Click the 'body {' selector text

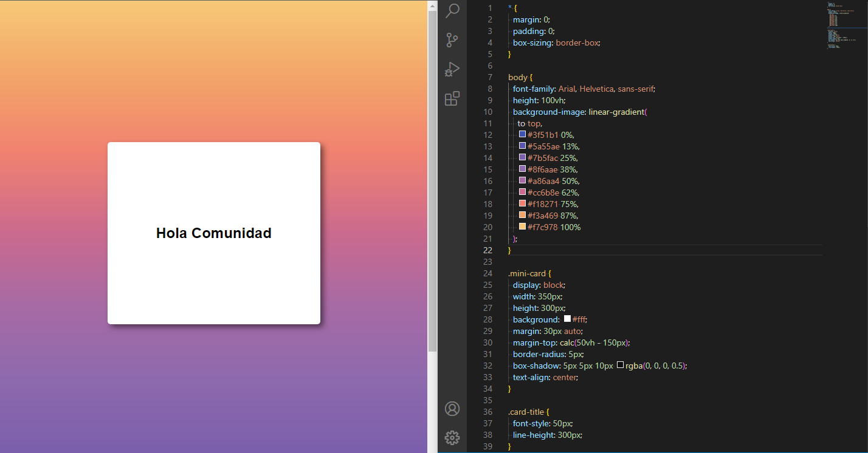520,77
